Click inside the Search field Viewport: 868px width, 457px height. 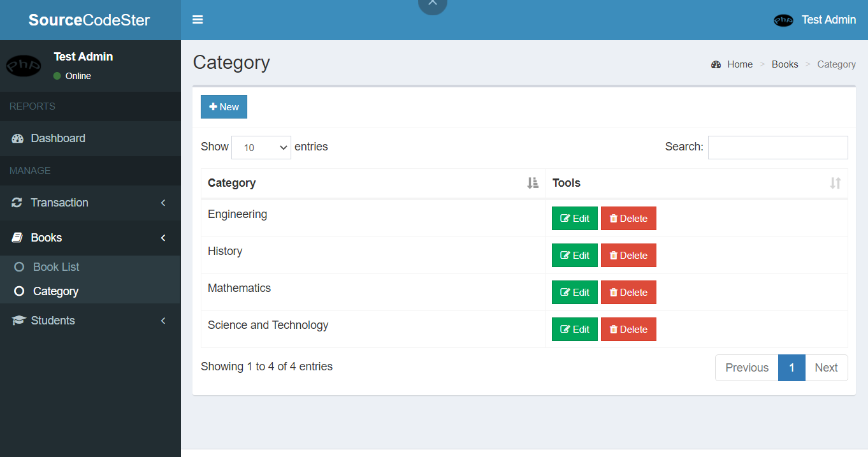(778, 147)
